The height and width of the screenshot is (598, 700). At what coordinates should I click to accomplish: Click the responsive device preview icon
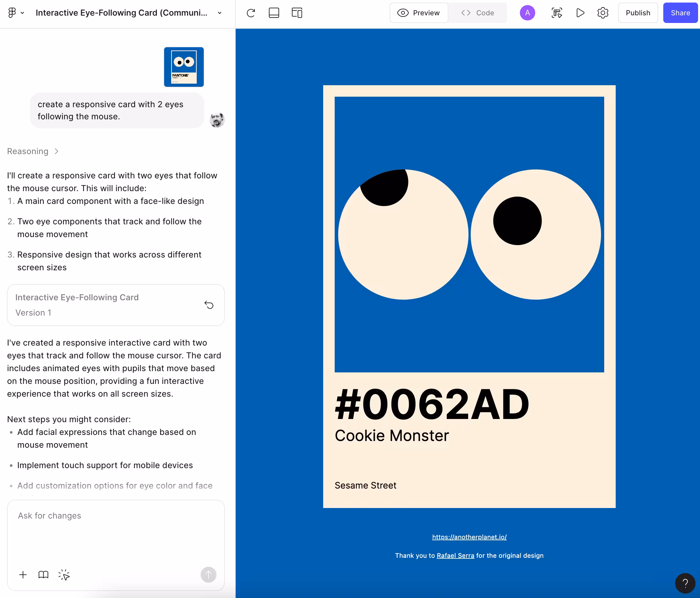click(297, 13)
